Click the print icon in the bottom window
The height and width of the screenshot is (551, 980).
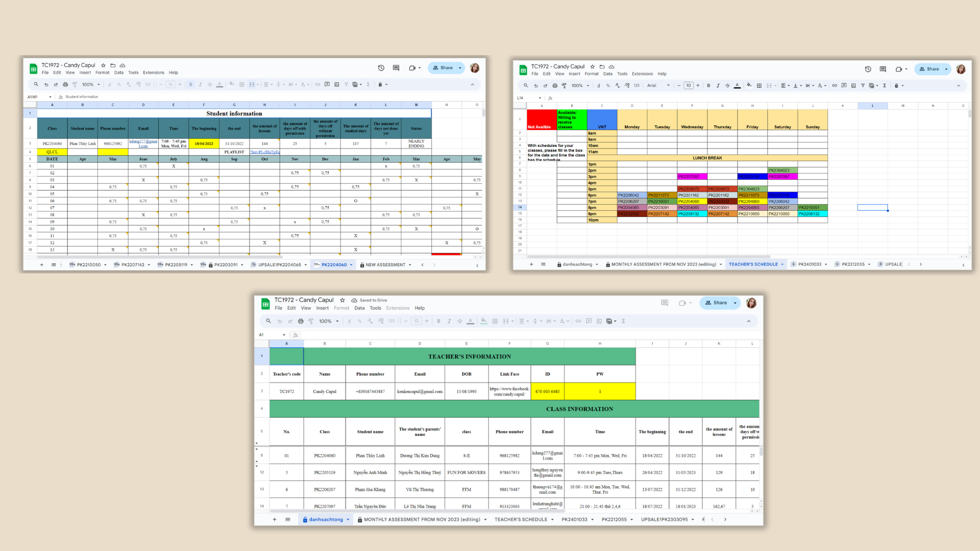[301, 321]
